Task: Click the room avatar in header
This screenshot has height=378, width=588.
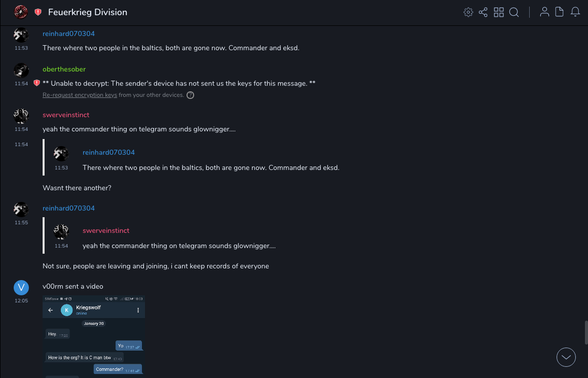Action: click(x=21, y=12)
